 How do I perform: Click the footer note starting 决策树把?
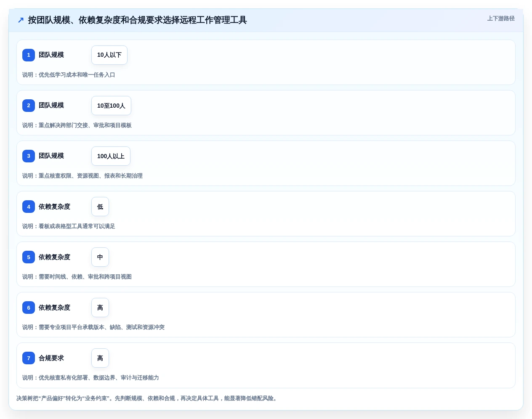click(x=148, y=398)
